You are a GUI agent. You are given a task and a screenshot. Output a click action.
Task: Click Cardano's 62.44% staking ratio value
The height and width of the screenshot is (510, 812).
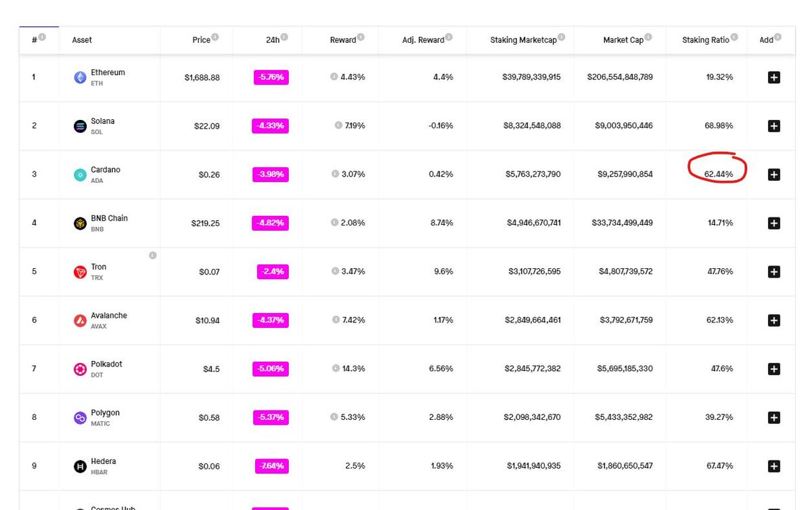point(719,175)
